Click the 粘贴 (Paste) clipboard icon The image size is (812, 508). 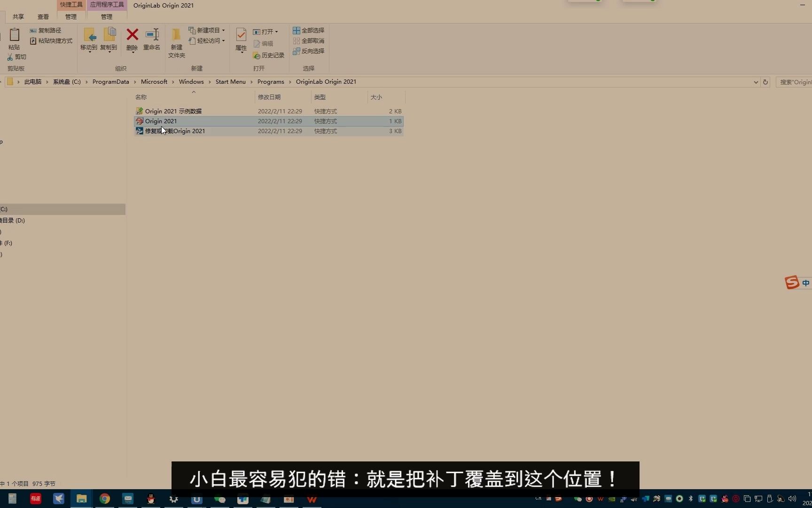pos(14,35)
